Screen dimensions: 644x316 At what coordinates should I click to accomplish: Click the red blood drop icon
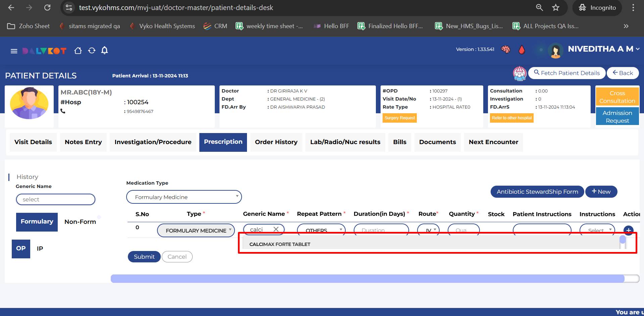coord(522,50)
